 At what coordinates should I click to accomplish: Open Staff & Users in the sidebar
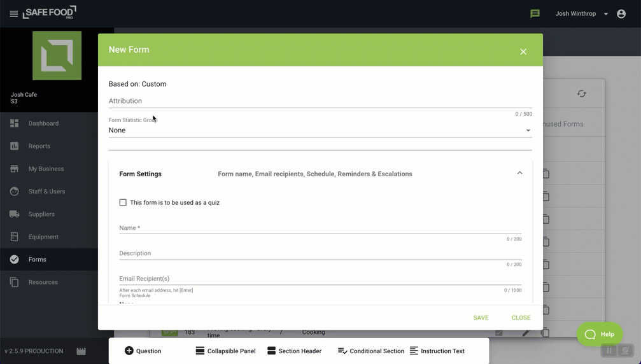tap(49, 191)
